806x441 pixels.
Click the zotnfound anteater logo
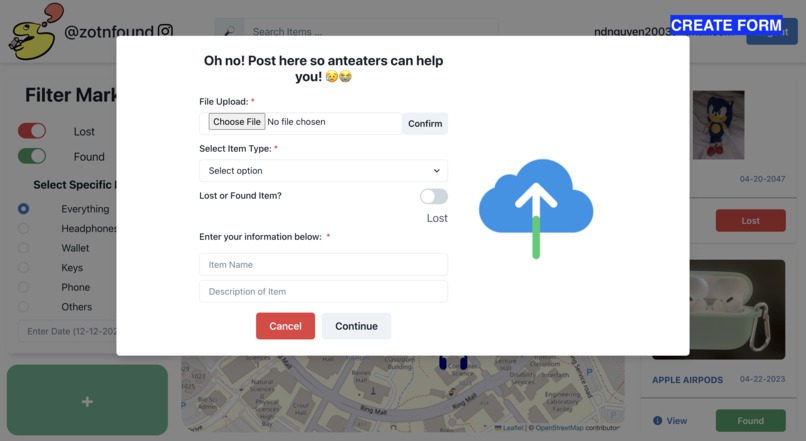coord(34,32)
